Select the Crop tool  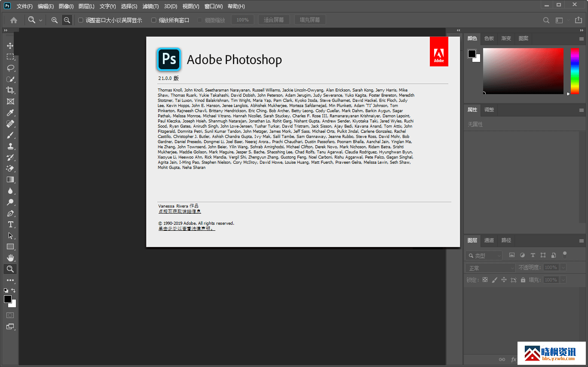pyautogui.click(x=10, y=90)
